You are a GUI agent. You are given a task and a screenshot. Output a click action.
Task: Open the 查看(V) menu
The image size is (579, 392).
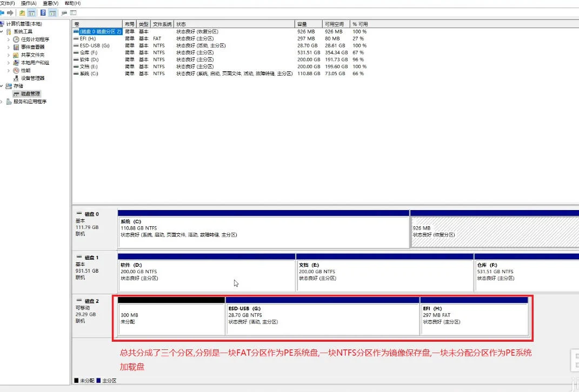pos(50,3)
